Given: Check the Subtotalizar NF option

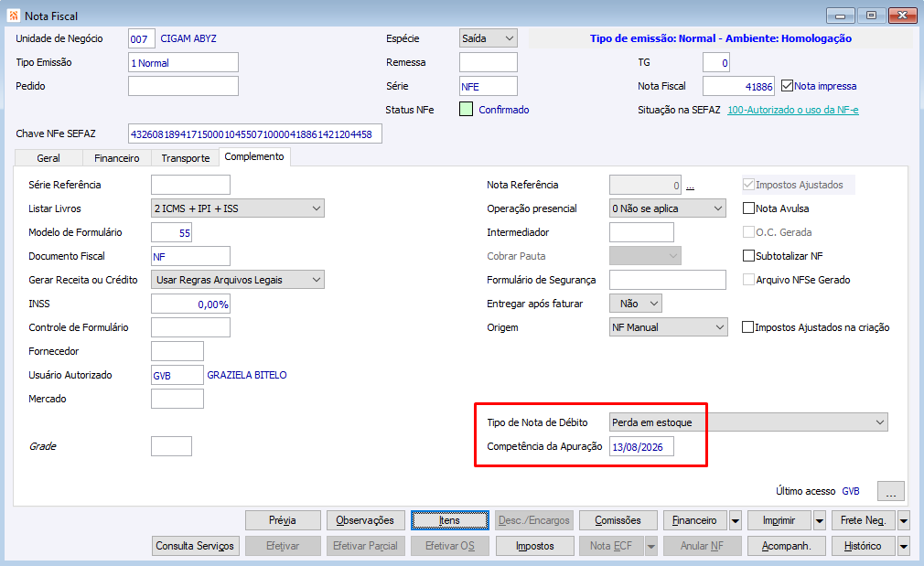Looking at the screenshot, I should [748, 256].
